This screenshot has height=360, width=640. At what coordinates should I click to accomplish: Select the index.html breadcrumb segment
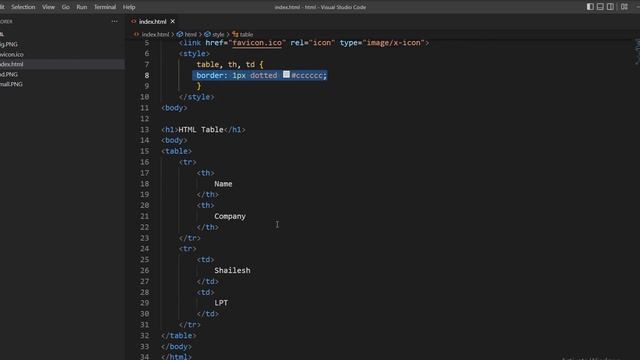point(155,34)
